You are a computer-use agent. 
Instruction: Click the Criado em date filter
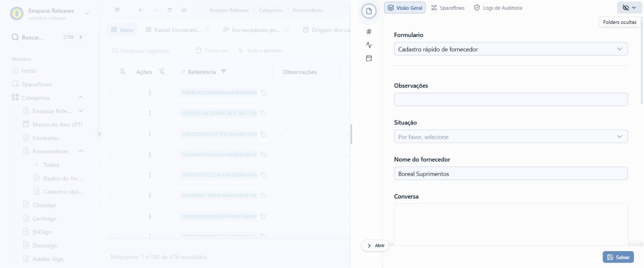(x=212, y=50)
